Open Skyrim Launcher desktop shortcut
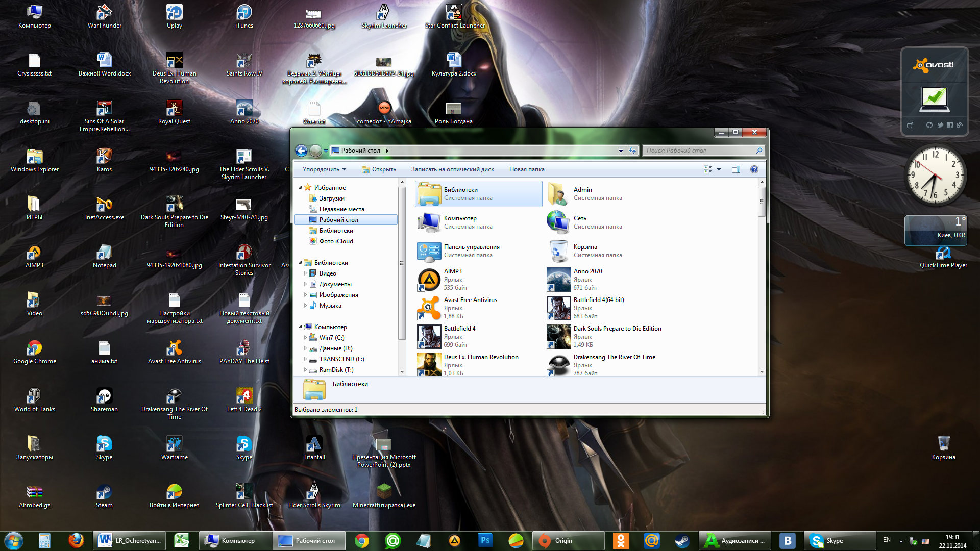This screenshot has width=980, height=551. (x=384, y=16)
